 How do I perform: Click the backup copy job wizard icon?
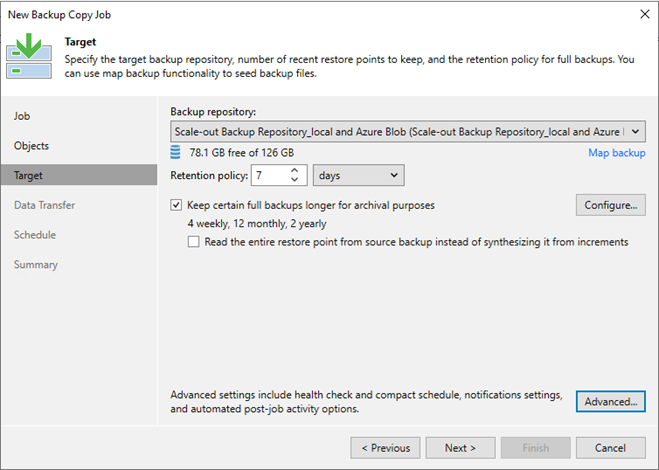(29, 56)
